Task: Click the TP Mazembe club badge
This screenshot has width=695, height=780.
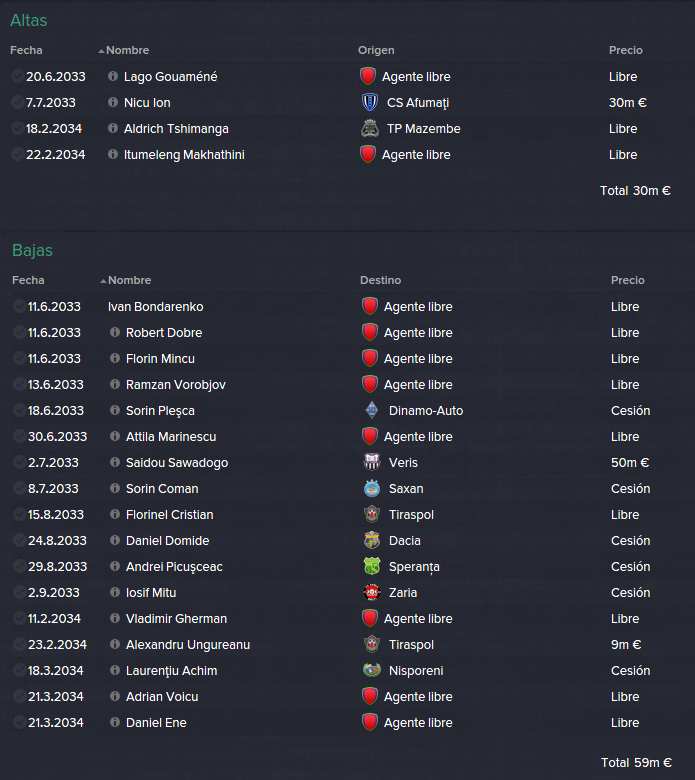Action: tap(370, 128)
